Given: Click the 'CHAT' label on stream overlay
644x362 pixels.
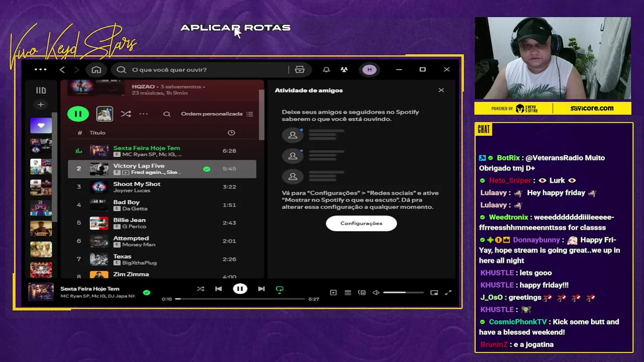Looking at the screenshot, I should click(484, 129).
